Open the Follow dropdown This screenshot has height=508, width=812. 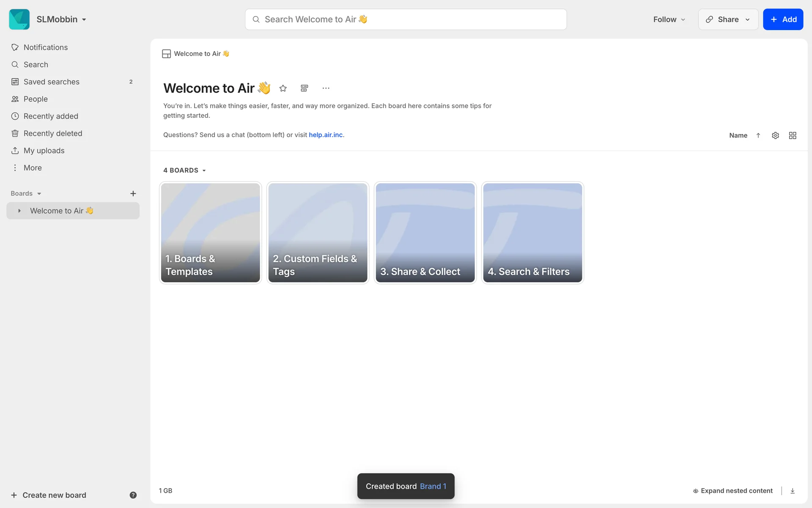click(x=669, y=19)
